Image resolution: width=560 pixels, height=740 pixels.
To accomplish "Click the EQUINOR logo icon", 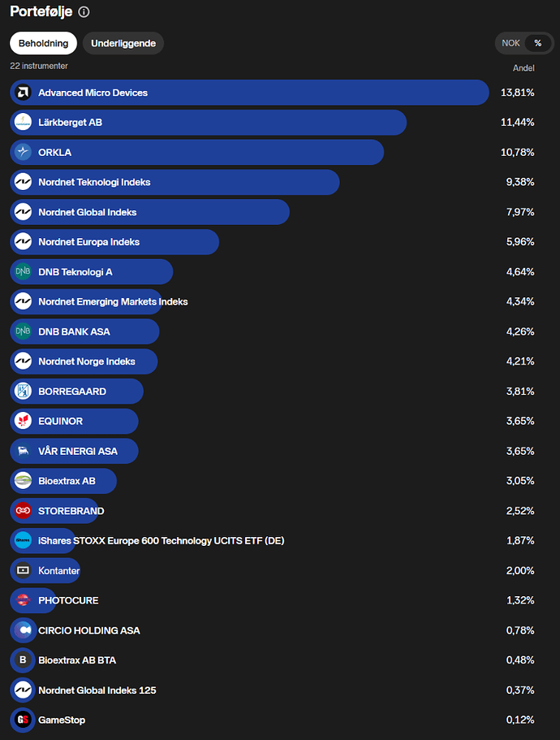I will pyautogui.click(x=23, y=422).
